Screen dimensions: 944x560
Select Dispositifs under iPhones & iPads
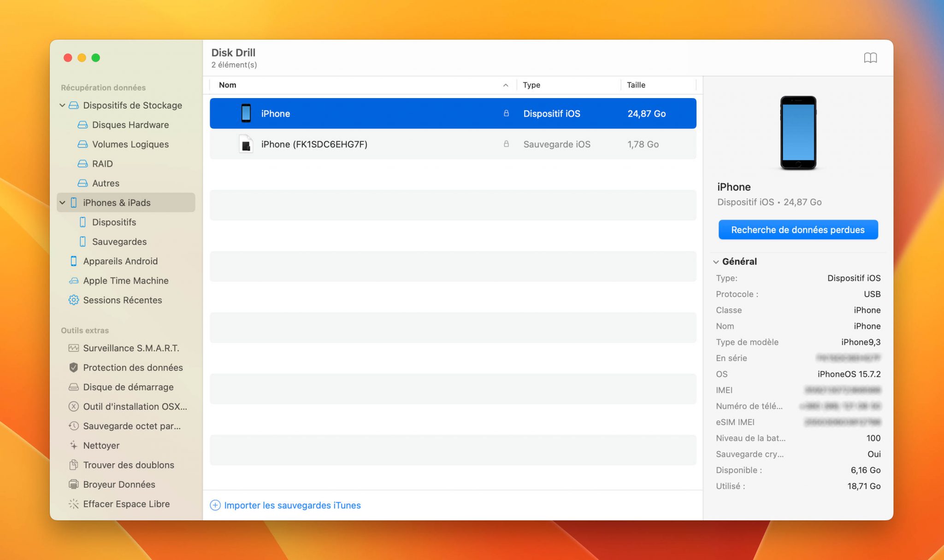tap(114, 222)
